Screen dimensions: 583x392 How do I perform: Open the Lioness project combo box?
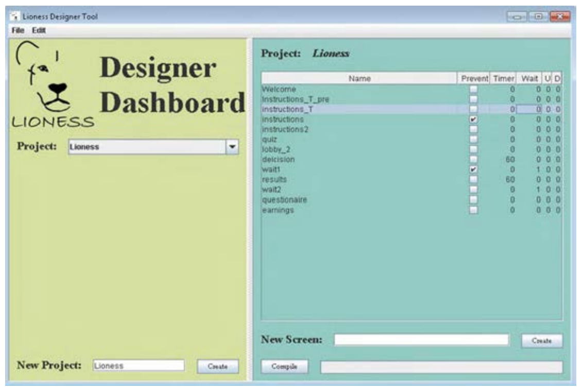pos(147,147)
